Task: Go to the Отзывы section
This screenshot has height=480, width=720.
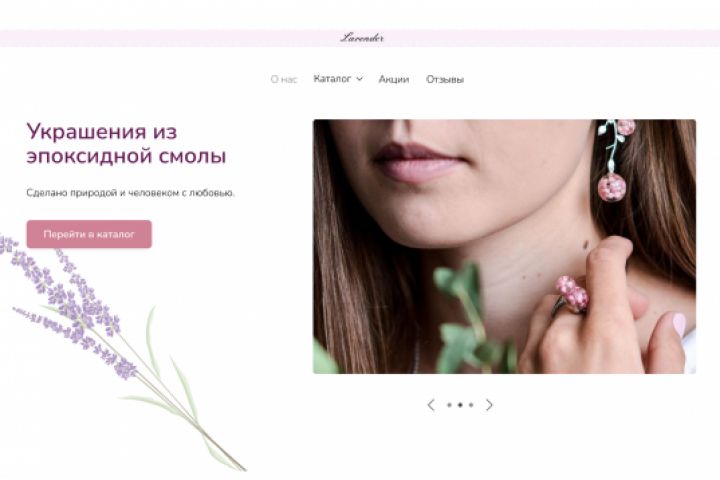Action: (445, 79)
